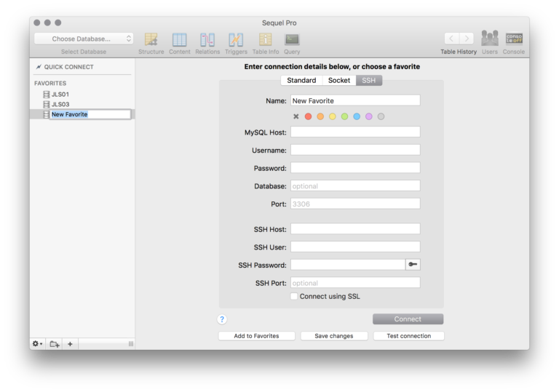
Task: Open the Structure view icon
Action: (x=151, y=39)
